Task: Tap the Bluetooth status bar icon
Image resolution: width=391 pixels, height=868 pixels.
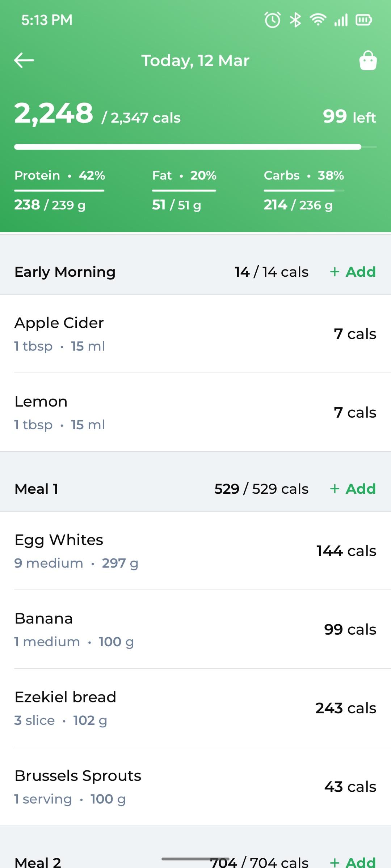Action: tap(295, 20)
